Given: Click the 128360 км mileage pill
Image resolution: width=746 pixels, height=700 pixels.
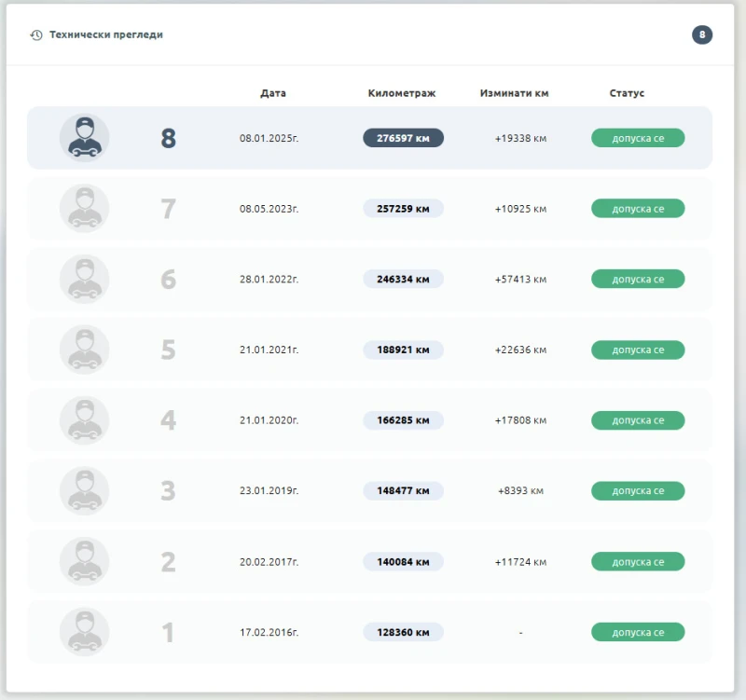Looking at the screenshot, I should click(403, 632).
